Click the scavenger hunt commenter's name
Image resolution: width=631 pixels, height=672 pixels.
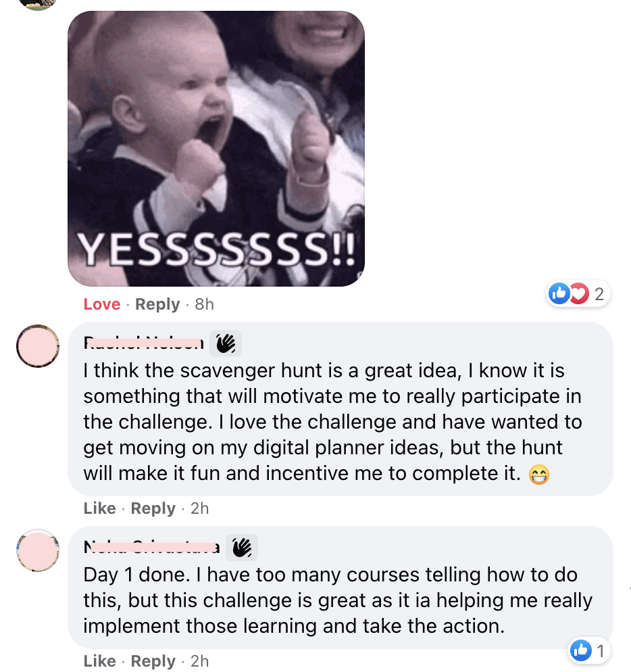point(143,343)
